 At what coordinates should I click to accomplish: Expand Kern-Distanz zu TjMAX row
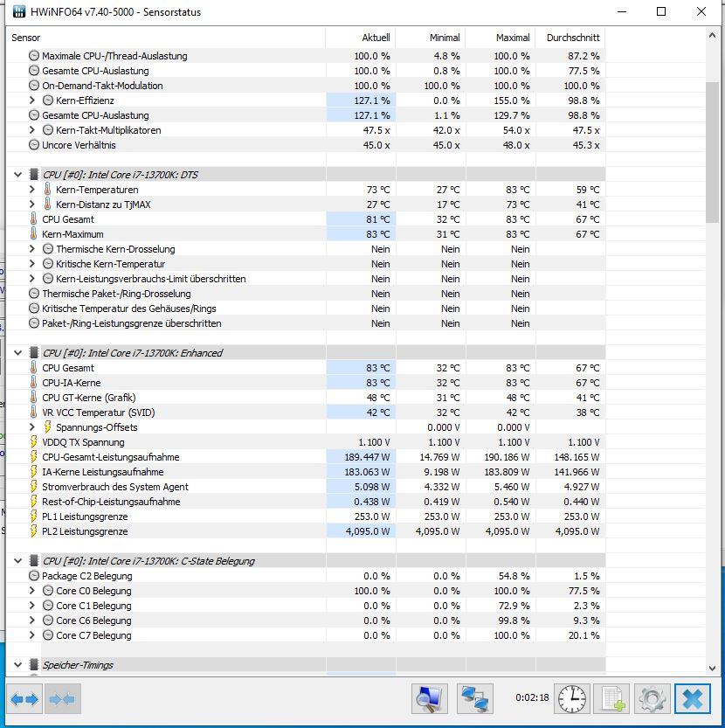coord(31,205)
